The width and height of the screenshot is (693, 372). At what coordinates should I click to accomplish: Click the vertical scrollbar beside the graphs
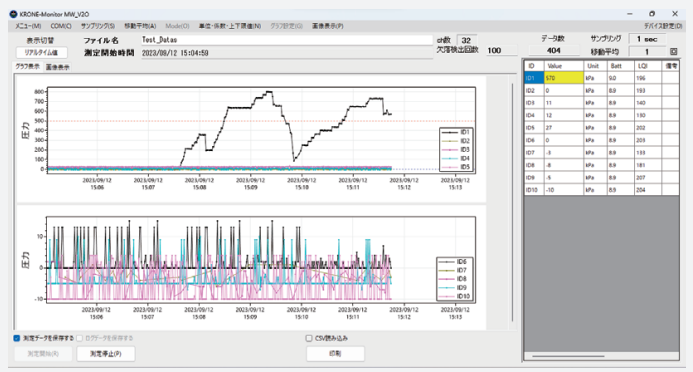[x=512, y=202]
